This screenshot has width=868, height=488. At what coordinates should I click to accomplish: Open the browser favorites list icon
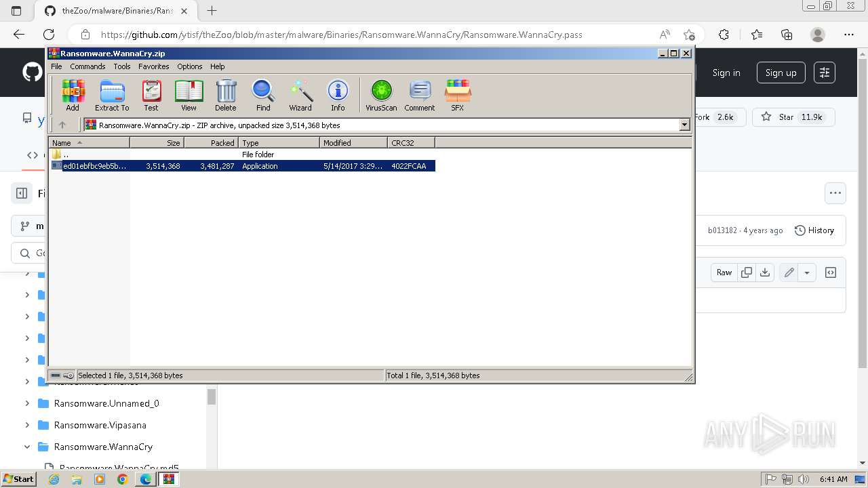coord(757,35)
